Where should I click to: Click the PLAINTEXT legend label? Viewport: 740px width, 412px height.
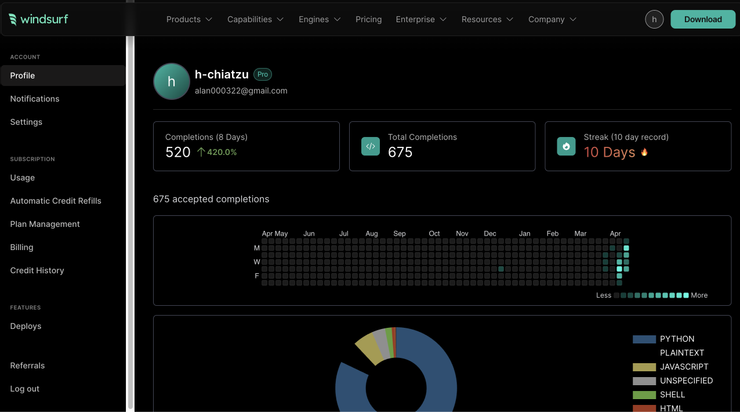point(681,353)
